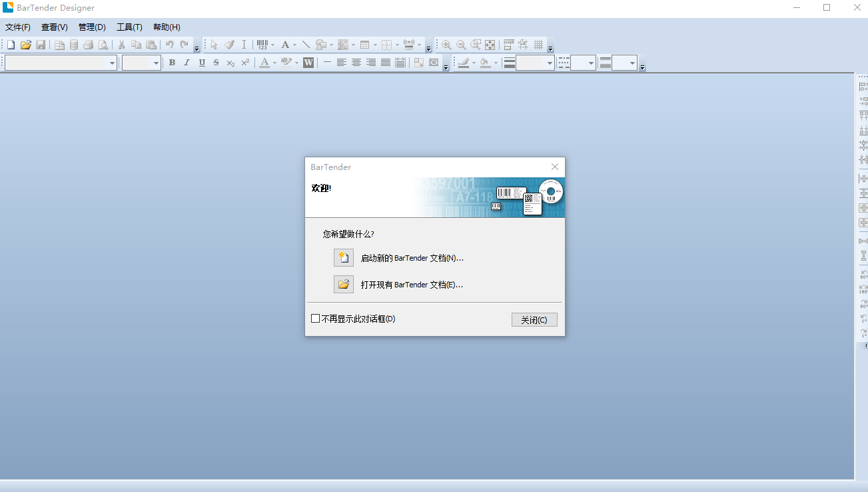The height and width of the screenshot is (492, 868).
Task: Check the 不再显示此对话框 checkbox
Action: click(316, 319)
